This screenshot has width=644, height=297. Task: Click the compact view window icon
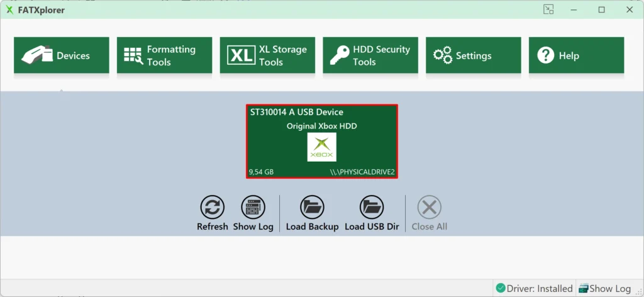click(x=548, y=9)
